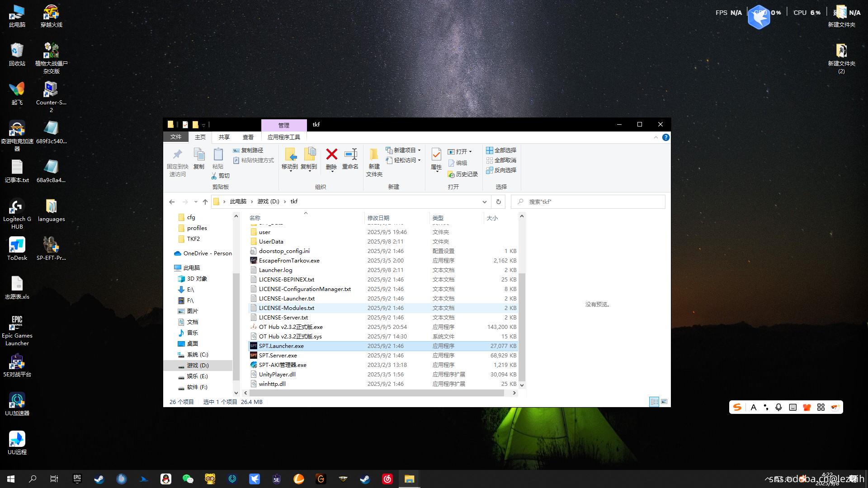The height and width of the screenshot is (488, 868).
Task: Click the Back navigation arrow
Action: [x=172, y=202]
